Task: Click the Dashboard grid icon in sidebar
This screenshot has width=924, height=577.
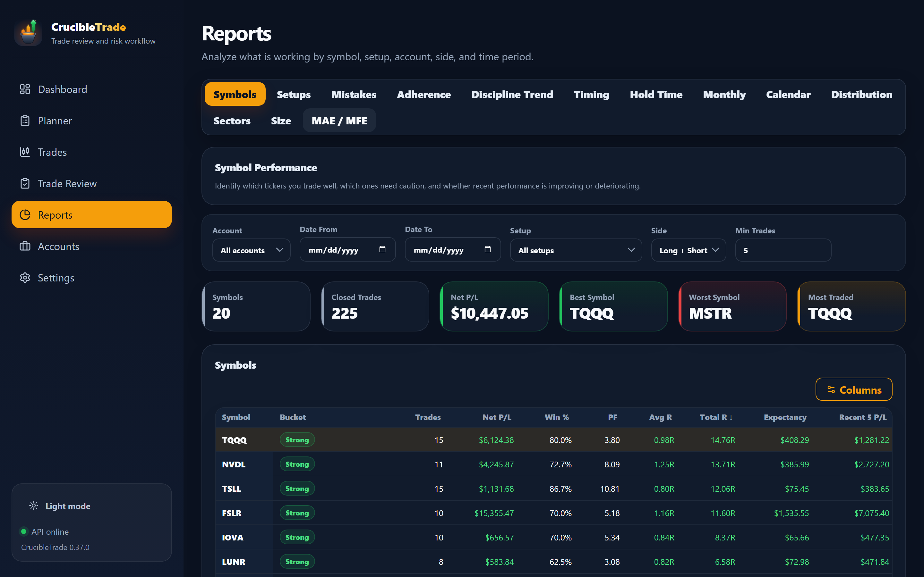Action: 25,89
